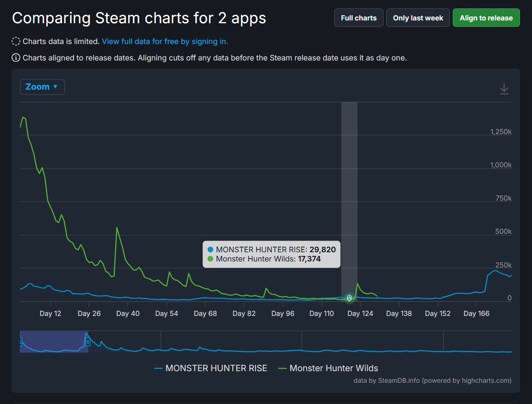Toggle Monster Hunter Wilds legend series
532x404 pixels.
328,368
